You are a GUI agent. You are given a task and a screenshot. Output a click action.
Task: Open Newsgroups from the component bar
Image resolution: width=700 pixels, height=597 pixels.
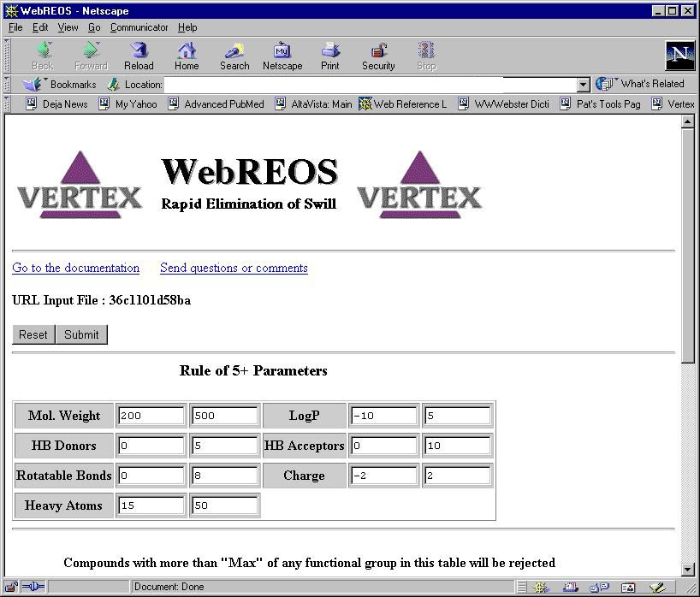(599, 588)
